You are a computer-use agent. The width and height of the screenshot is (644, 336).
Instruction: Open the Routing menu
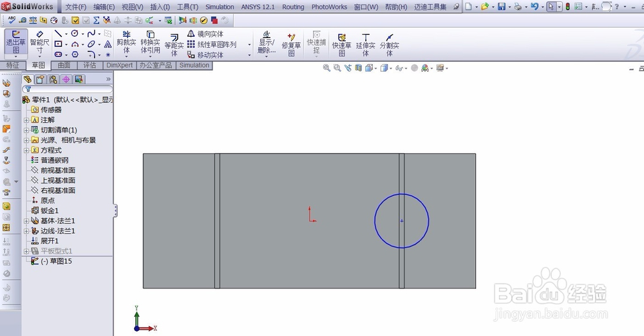(293, 7)
